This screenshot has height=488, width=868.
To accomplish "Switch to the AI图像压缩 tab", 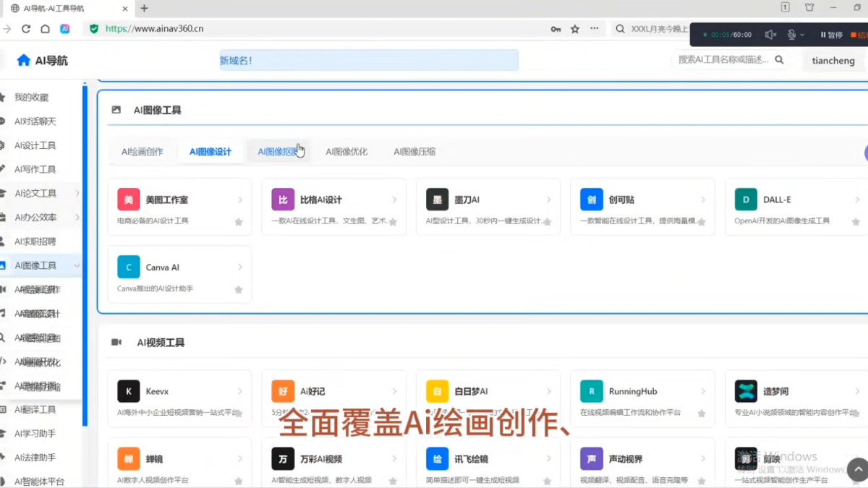I will point(414,152).
